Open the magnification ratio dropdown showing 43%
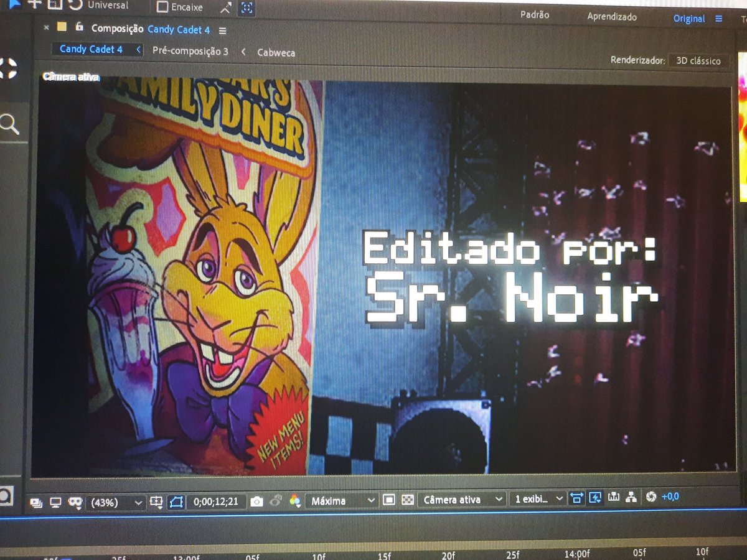The width and height of the screenshot is (747, 560). pos(117,502)
